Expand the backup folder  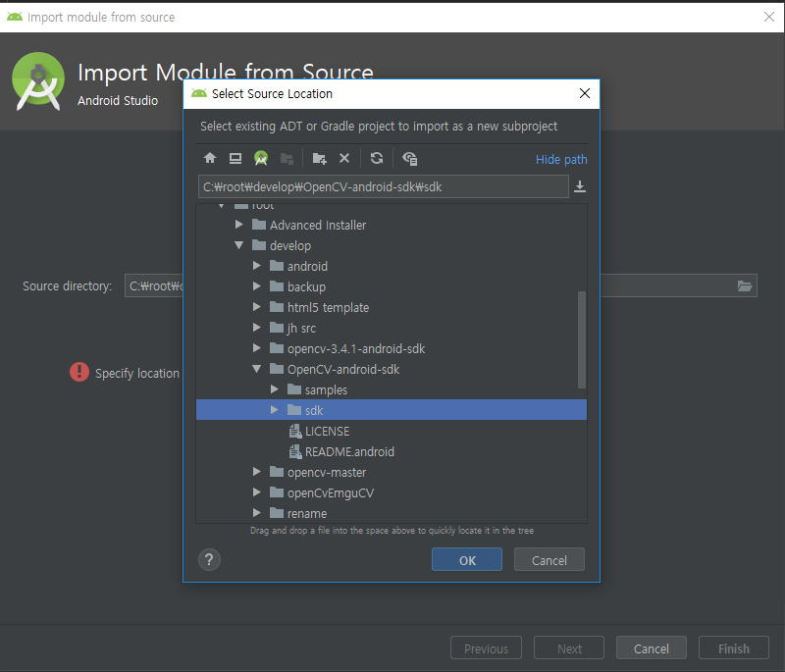tap(257, 286)
